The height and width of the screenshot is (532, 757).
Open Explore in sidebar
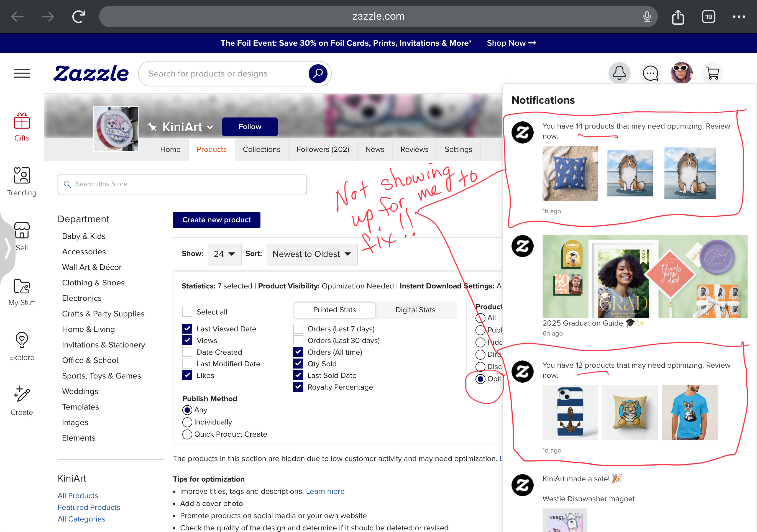pos(22,346)
